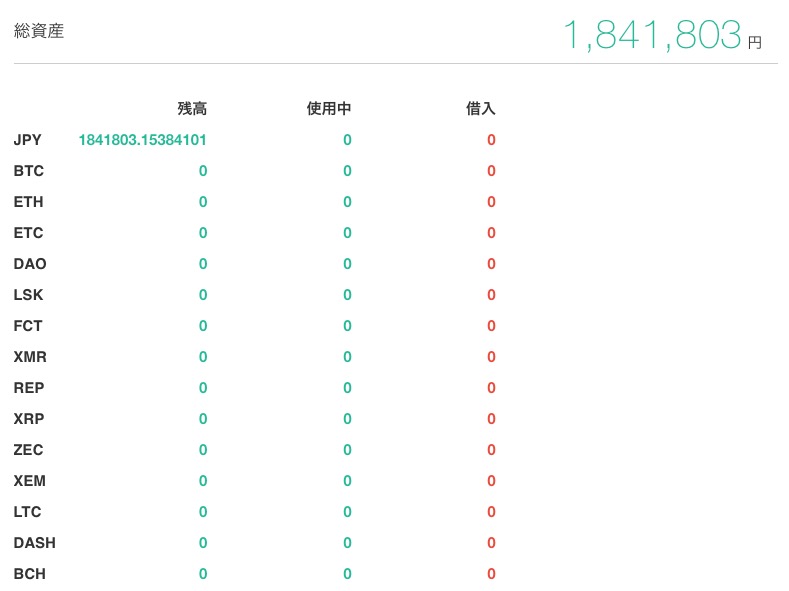Select the DASH 残高 balance value
The image size is (789, 591).
pyautogui.click(x=203, y=543)
